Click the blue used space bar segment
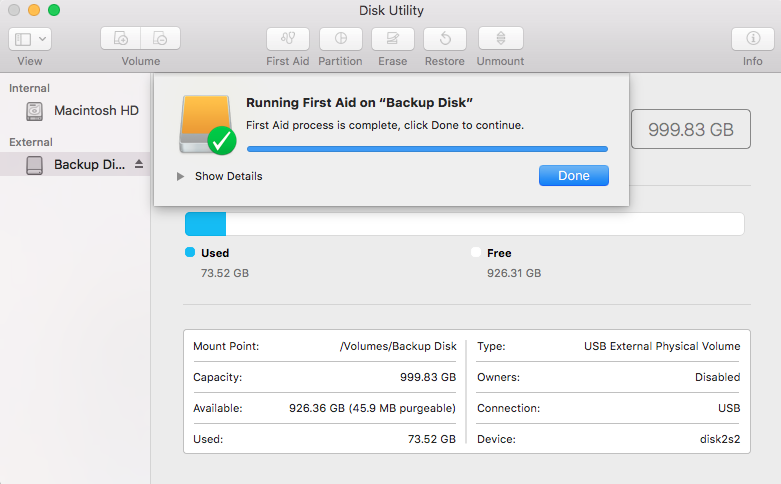 point(205,224)
